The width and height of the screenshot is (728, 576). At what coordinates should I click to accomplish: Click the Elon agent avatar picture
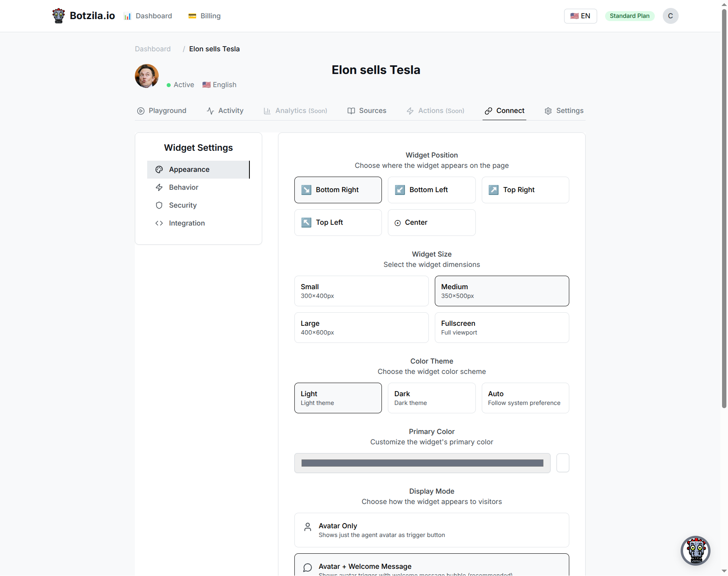(147, 76)
